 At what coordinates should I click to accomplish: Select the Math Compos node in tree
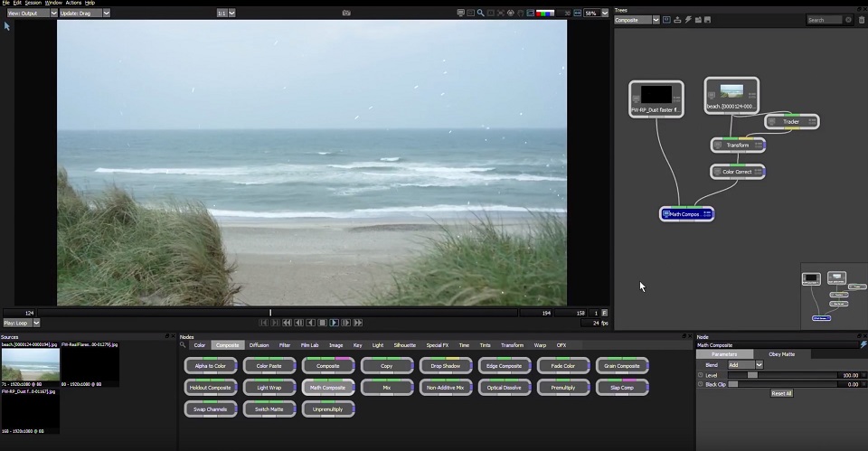click(x=686, y=214)
